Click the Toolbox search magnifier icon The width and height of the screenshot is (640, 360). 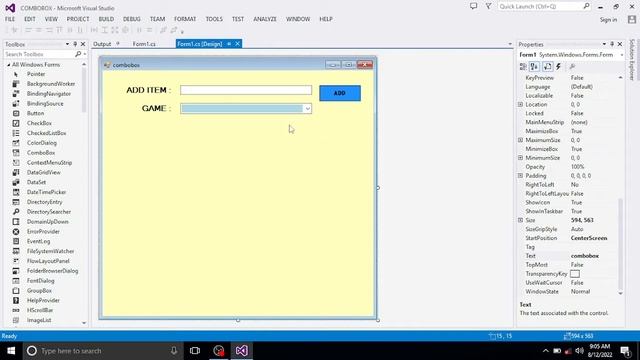click(x=78, y=54)
